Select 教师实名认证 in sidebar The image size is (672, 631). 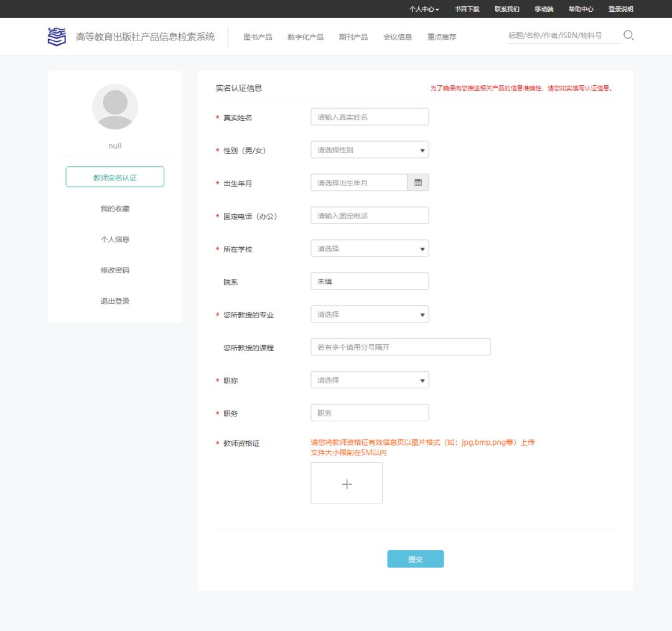(x=115, y=177)
